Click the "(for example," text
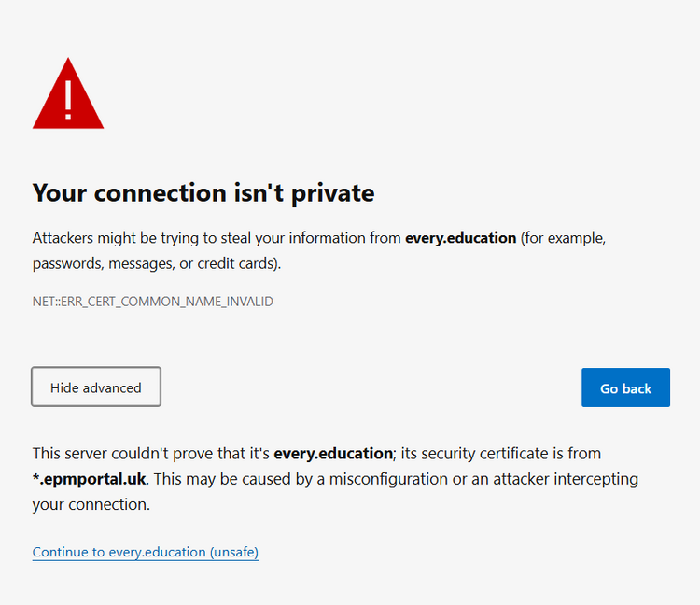700x605 pixels. tap(563, 238)
